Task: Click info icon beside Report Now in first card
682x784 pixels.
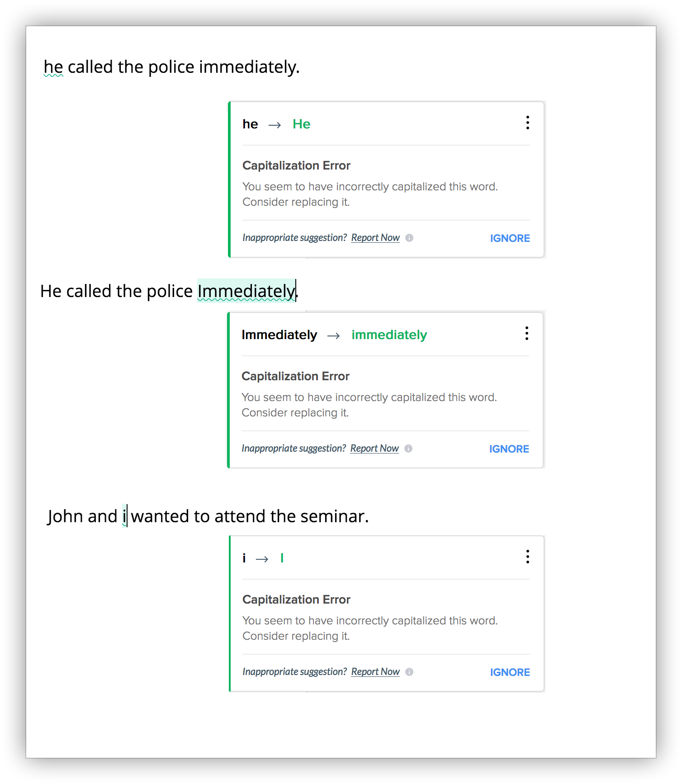Action: click(409, 238)
